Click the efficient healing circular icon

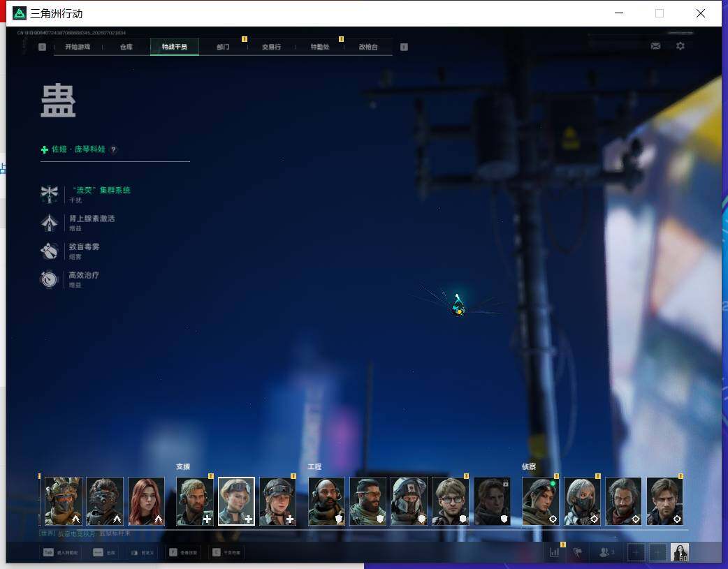(49, 279)
